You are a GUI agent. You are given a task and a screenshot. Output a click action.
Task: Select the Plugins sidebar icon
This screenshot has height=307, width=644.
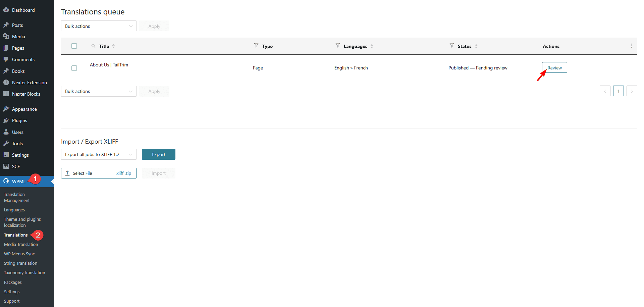[6, 120]
